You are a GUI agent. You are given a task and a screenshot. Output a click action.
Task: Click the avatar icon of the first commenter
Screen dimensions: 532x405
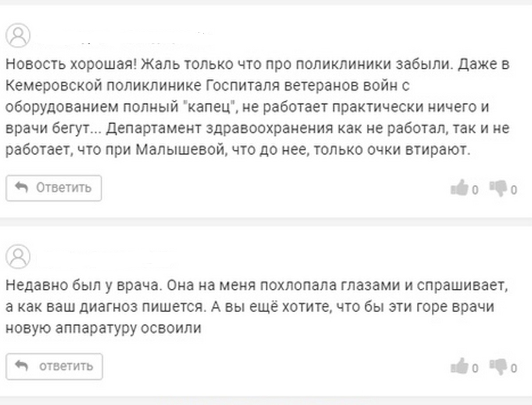point(18,35)
